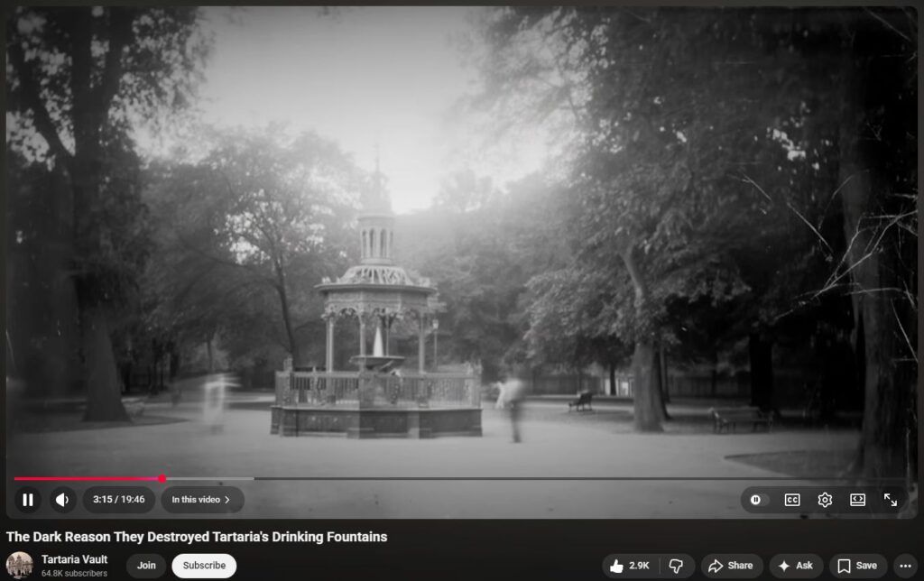Save the video to a playlist
The image size is (924, 581).
(x=857, y=566)
